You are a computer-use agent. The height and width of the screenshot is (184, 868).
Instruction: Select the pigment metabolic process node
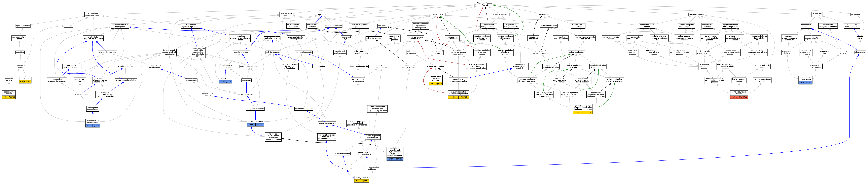(x=762, y=66)
